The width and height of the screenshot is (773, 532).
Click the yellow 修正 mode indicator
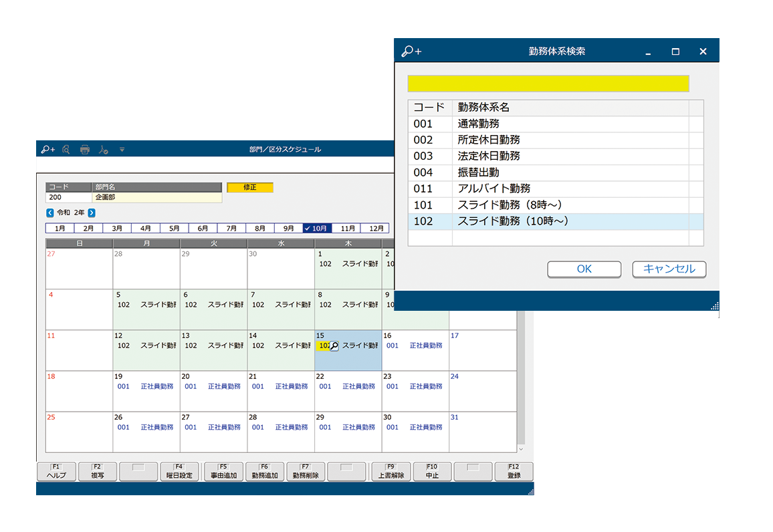pyautogui.click(x=250, y=187)
